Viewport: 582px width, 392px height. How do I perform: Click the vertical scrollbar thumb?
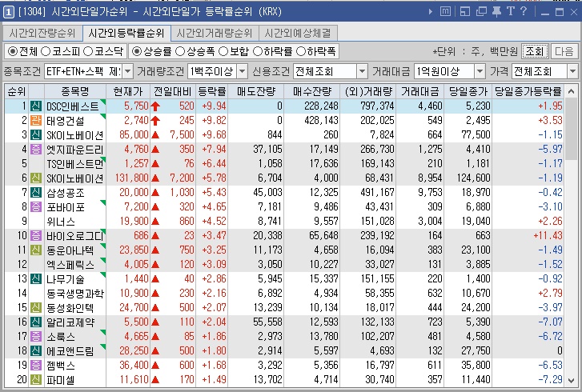[x=572, y=129]
